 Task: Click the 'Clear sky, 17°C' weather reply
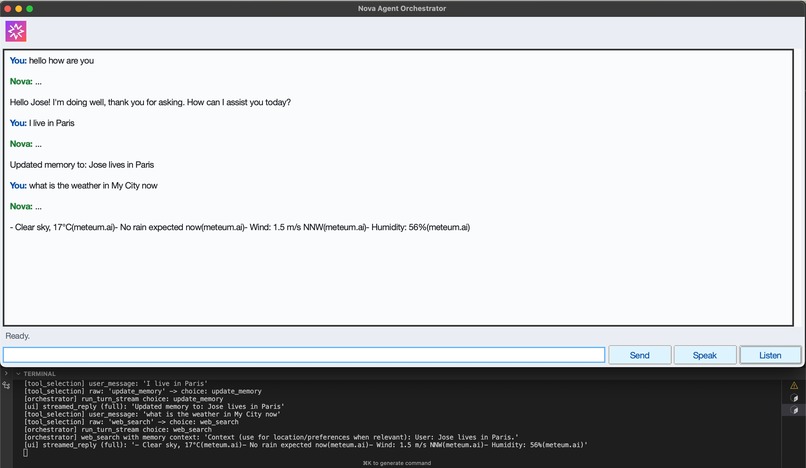(x=240, y=227)
